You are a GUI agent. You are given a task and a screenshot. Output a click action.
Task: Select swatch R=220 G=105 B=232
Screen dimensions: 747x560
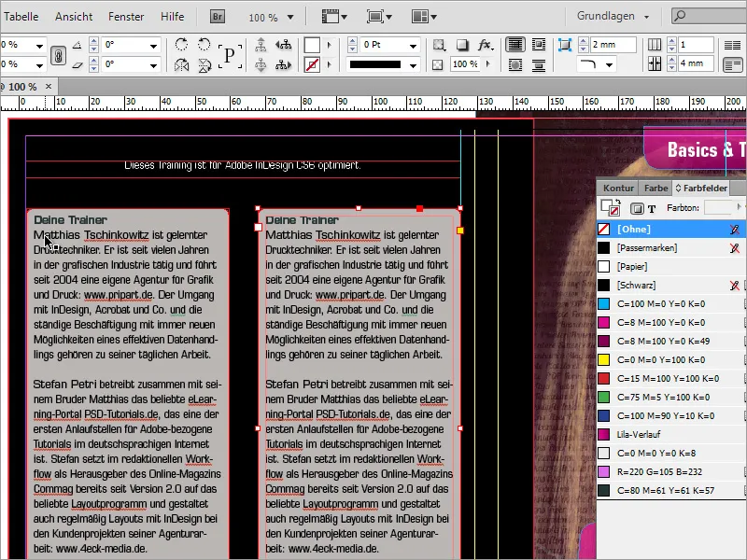coord(671,472)
